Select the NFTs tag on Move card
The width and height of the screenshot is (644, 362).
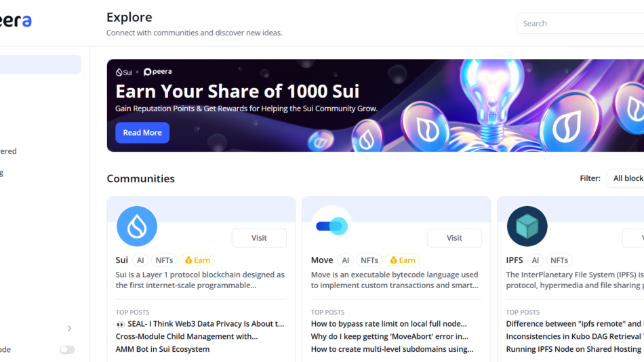(x=369, y=260)
